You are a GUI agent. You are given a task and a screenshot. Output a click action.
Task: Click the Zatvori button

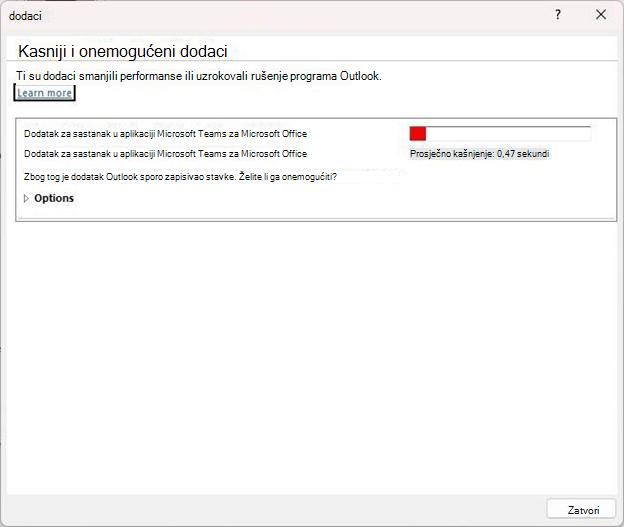point(581,509)
